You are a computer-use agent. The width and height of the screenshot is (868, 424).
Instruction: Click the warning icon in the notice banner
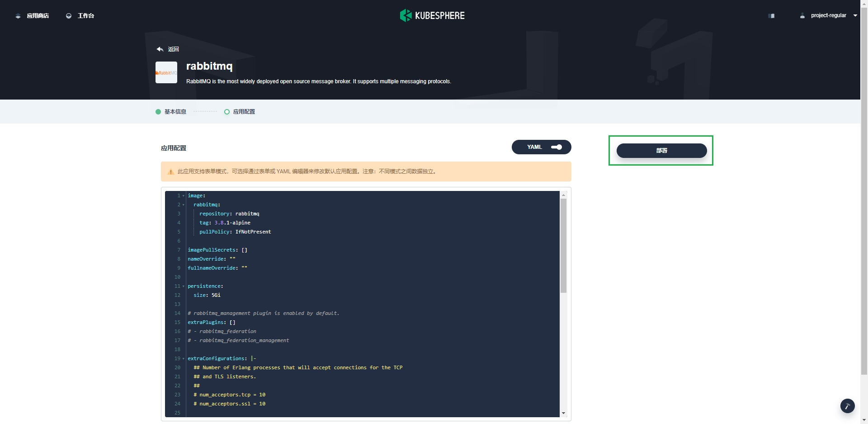pyautogui.click(x=171, y=172)
